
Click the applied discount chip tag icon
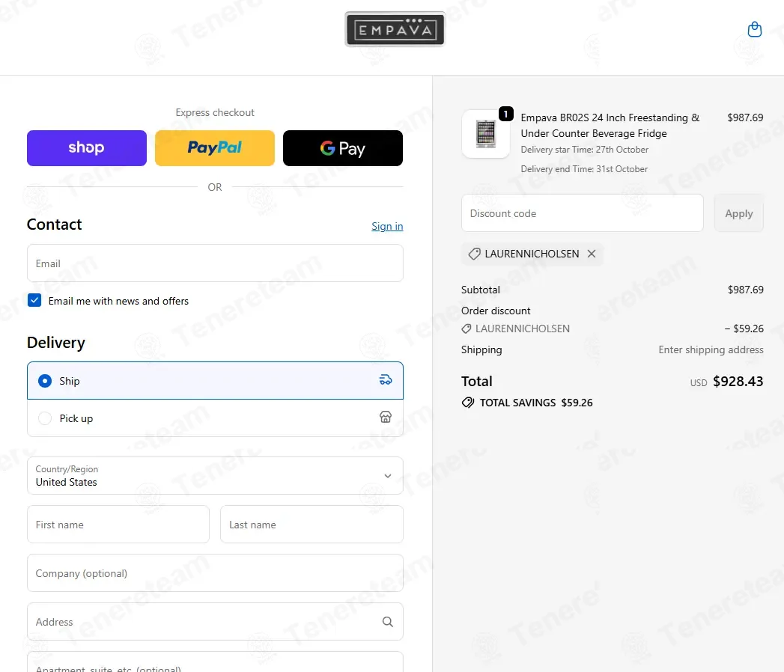(474, 254)
